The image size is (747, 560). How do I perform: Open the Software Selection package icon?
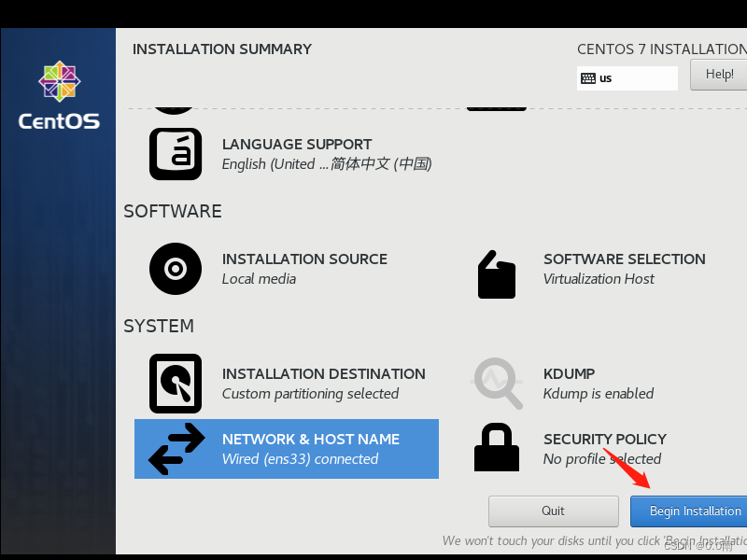click(x=497, y=274)
